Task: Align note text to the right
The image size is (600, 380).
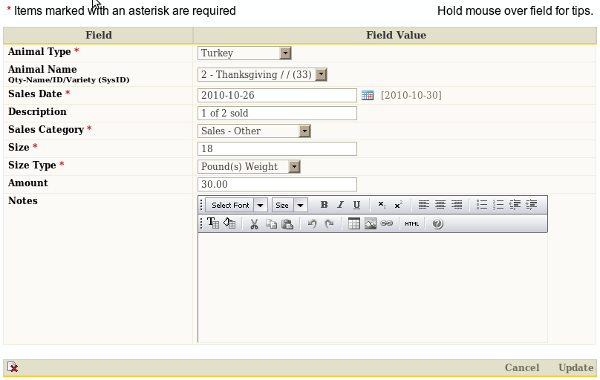Action: 457,205
